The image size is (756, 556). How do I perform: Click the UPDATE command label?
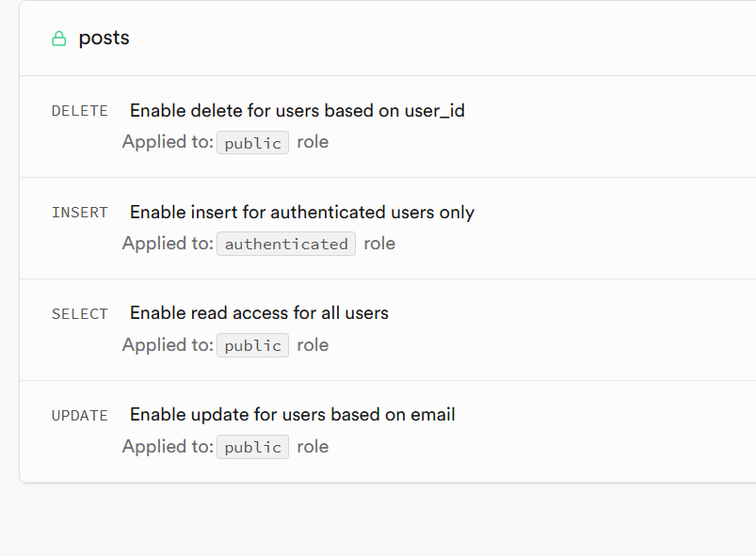(80, 416)
